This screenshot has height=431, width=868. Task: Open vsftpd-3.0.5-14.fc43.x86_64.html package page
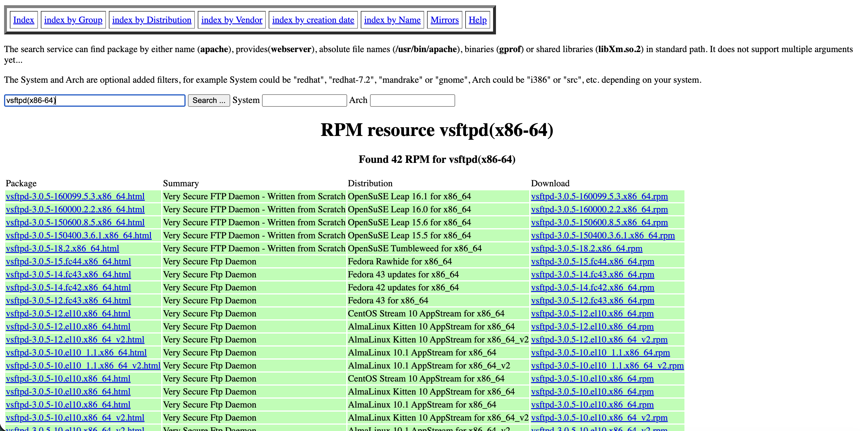point(68,275)
